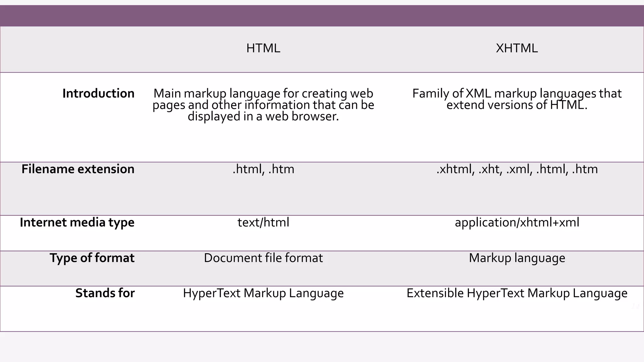Viewport: 644px width, 362px height.
Task: Click 'Extensible HyperText Markup Language' cell
Action: pos(517,293)
